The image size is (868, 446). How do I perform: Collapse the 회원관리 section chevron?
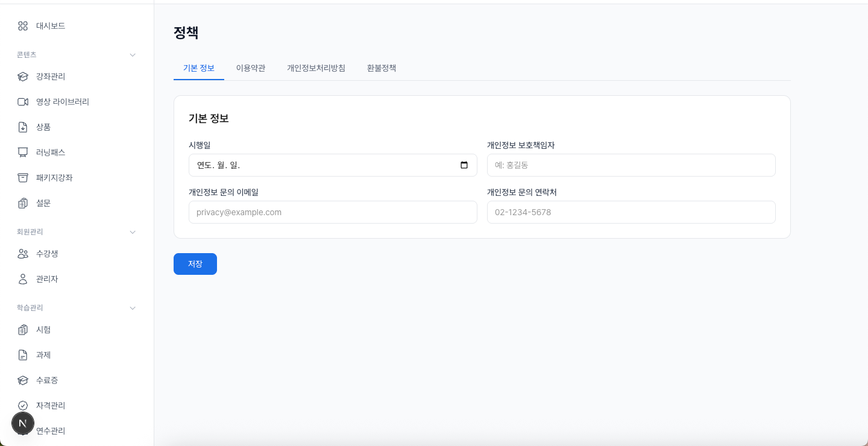(x=133, y=232)
